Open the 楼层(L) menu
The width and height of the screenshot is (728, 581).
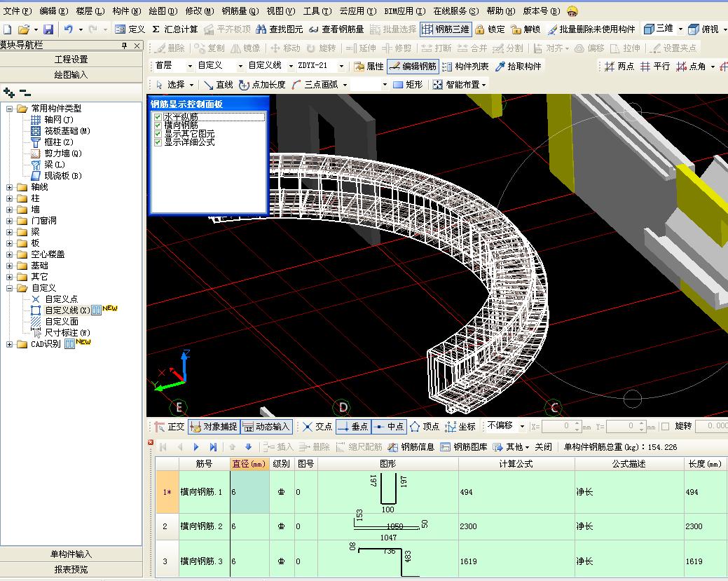pos(90,11)
